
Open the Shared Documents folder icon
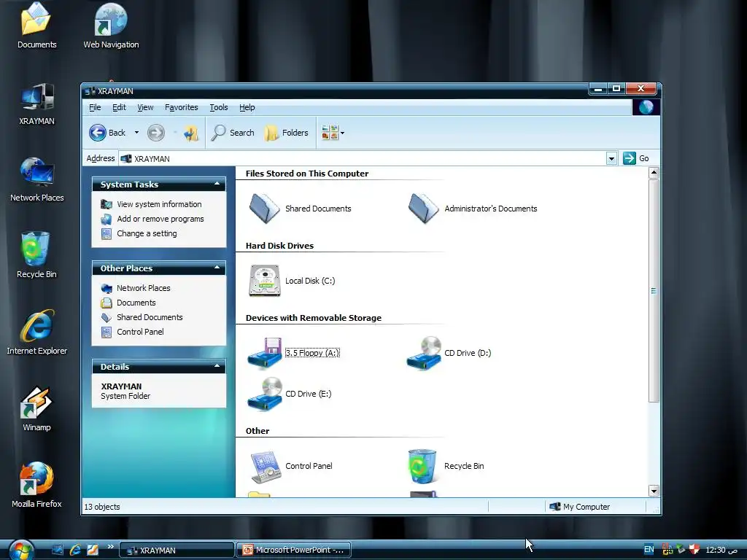tap(264, 208)
